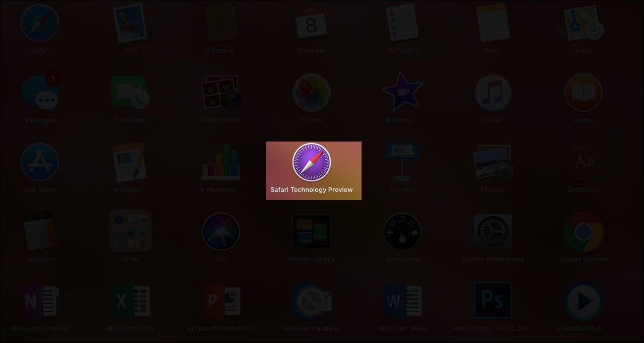Launch iTunes music app
This screenshot has height=343, width=644.
(493, 93)
